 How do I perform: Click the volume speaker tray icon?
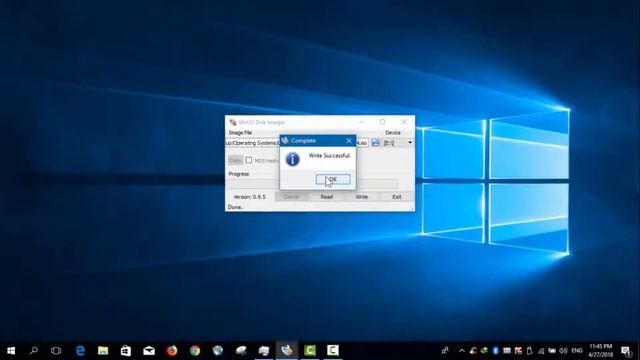pos(564,351)
